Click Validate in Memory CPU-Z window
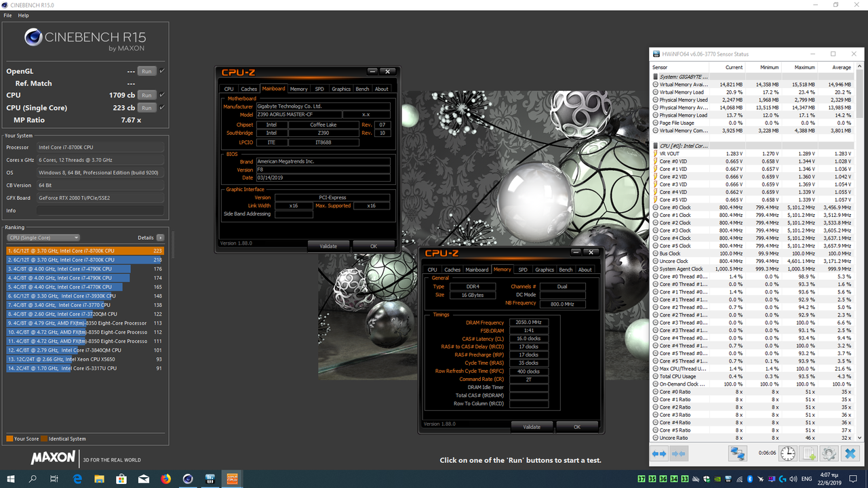The width and height of the screenshot is (868, 488). pyautogui.click(x=532, y=427)
